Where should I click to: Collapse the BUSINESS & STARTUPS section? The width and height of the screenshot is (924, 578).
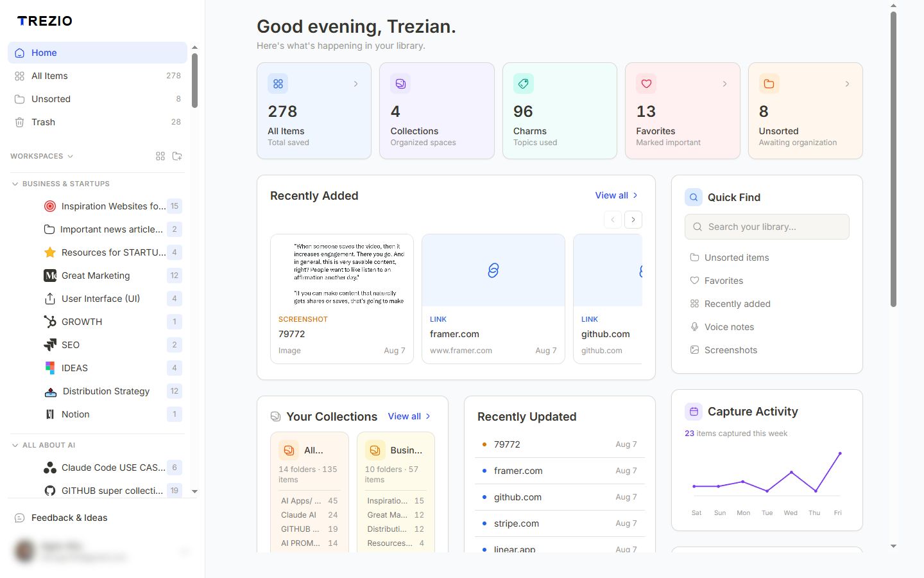(x=15, y=184)
